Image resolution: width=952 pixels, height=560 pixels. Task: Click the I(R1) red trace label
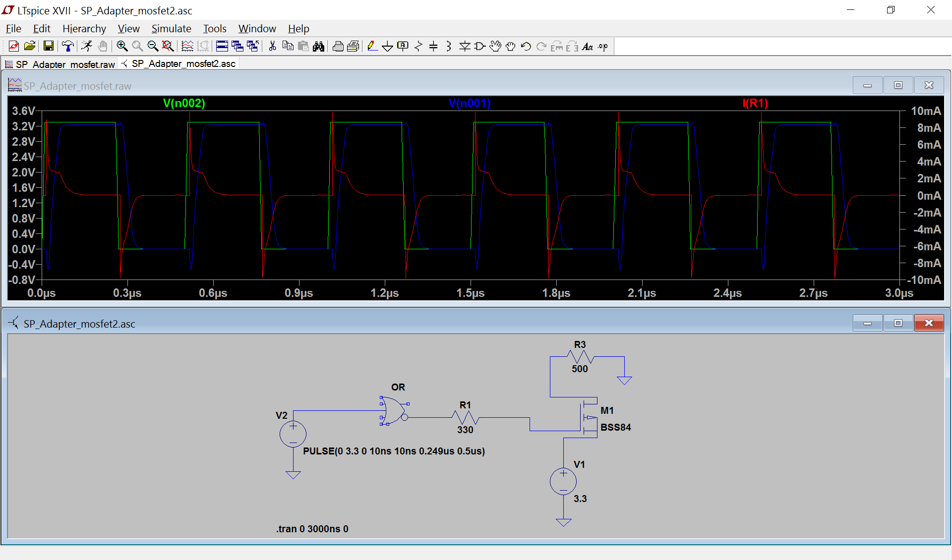tap(755, 103)
